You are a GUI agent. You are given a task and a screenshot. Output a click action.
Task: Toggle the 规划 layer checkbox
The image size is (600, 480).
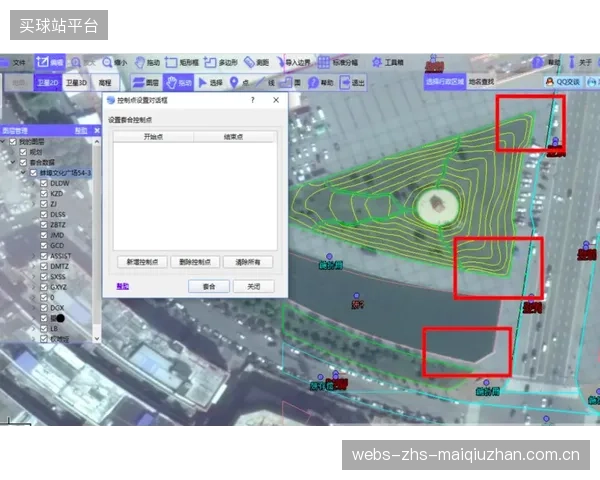pyautogui.click(x=23, y=152)
